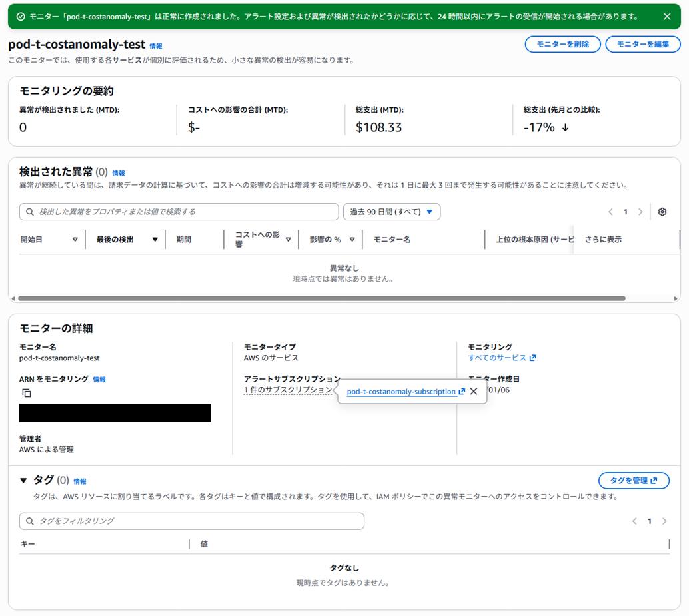Image resolution: width=689 pixels, height=616 pixels.
Task: Open the 過去 90 日間 (すべて) dropdown
Action: click(392, 212)
